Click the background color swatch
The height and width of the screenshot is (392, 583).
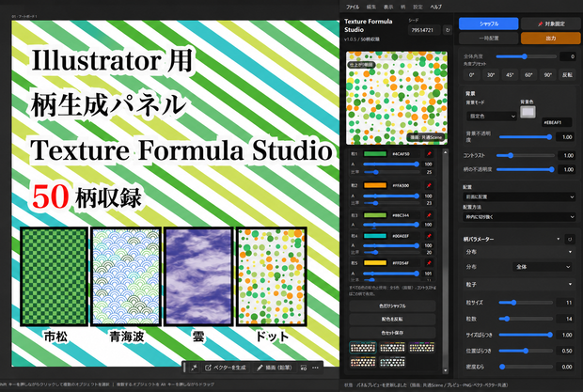tap(528, 112)
